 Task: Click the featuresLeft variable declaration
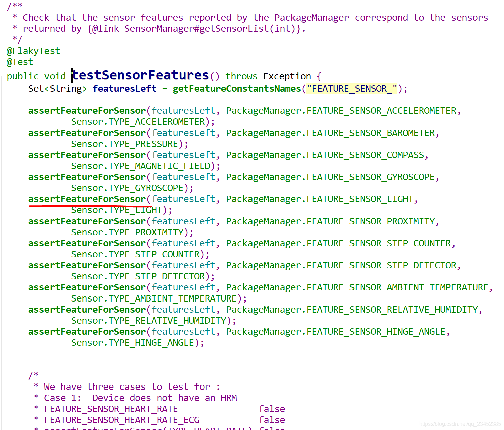[124, 89]
